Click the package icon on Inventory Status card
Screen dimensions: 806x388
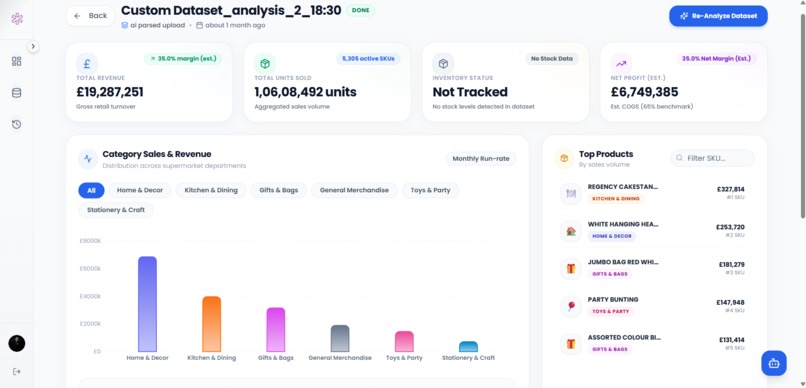point(443,64)
